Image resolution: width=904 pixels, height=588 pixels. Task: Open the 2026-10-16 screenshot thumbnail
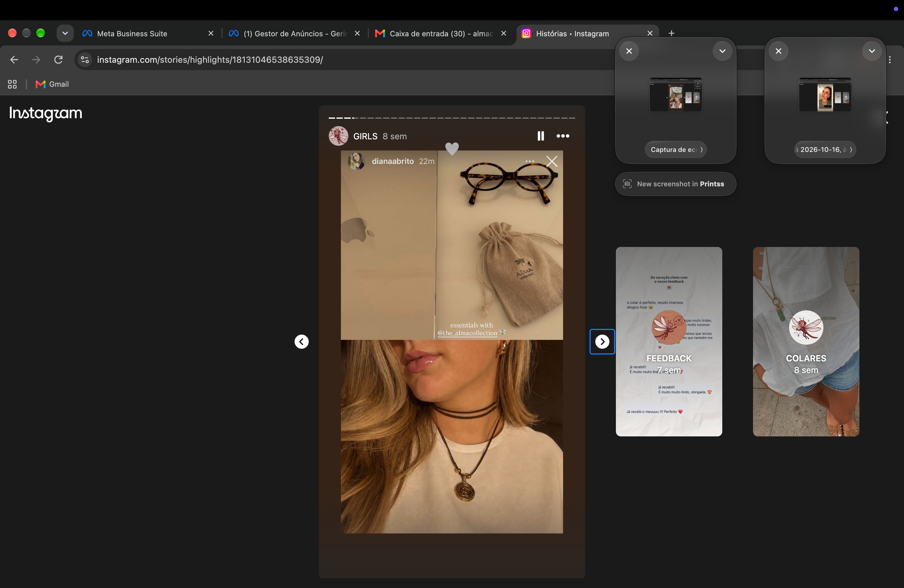coord(825,95)
